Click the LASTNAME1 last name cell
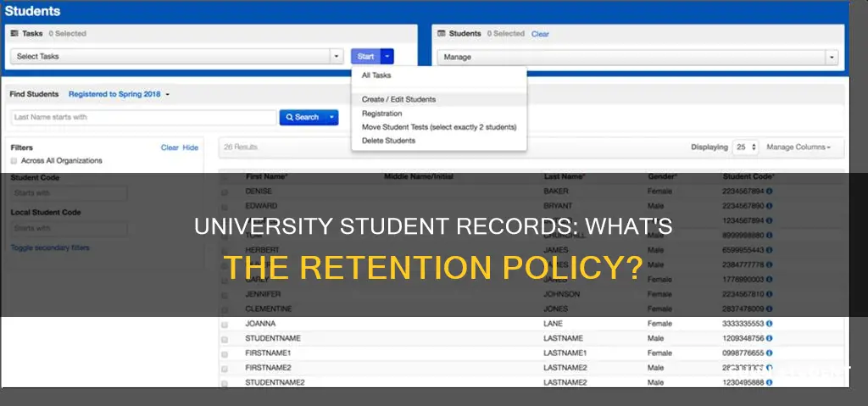The image size is (868, 406). [x=565, y=353]
